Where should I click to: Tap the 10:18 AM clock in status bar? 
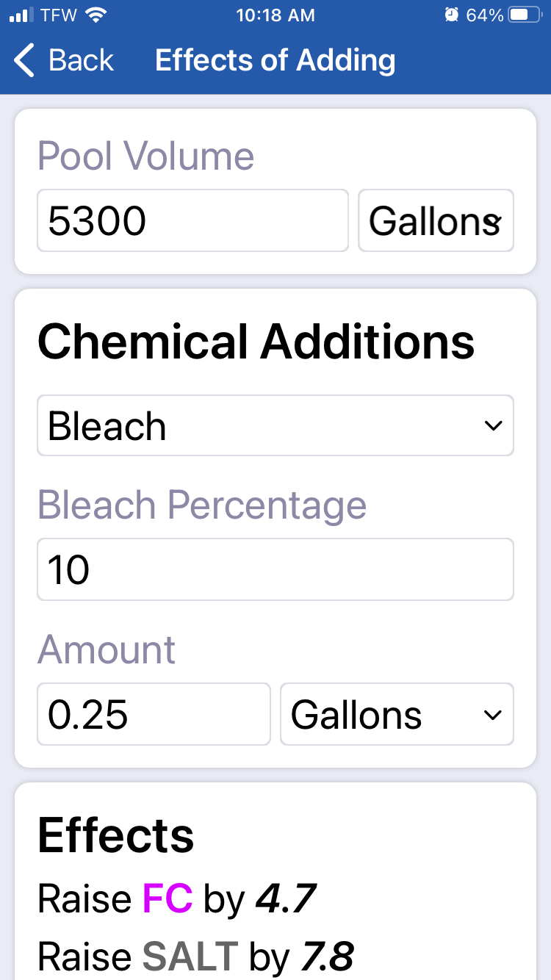275,15
